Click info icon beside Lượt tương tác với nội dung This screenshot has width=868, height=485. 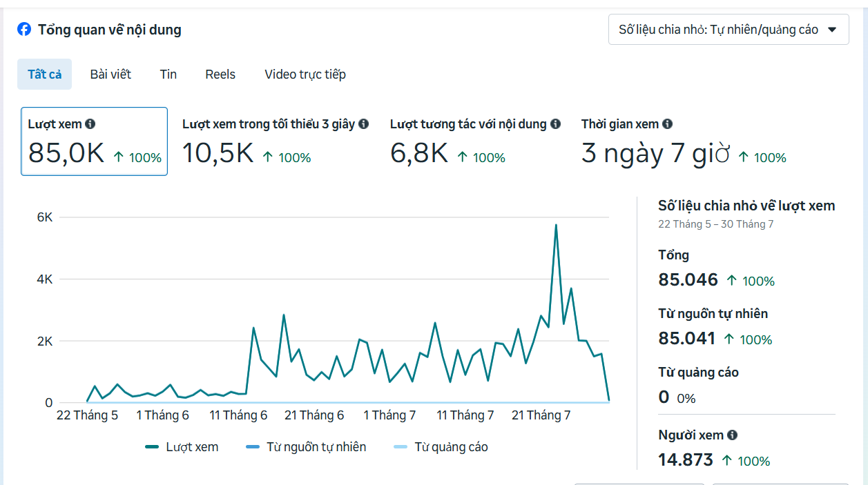555,124
